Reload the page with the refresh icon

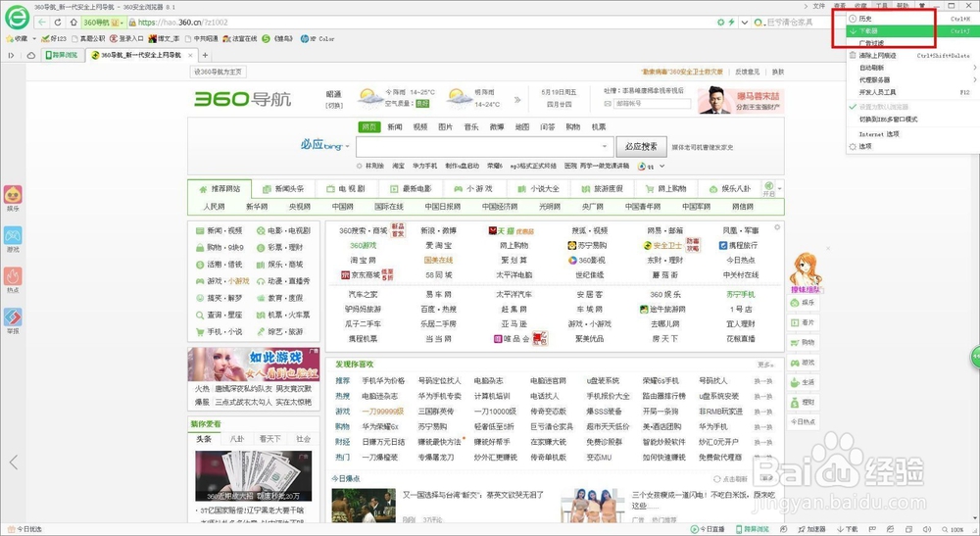click(x=58, y=22)
